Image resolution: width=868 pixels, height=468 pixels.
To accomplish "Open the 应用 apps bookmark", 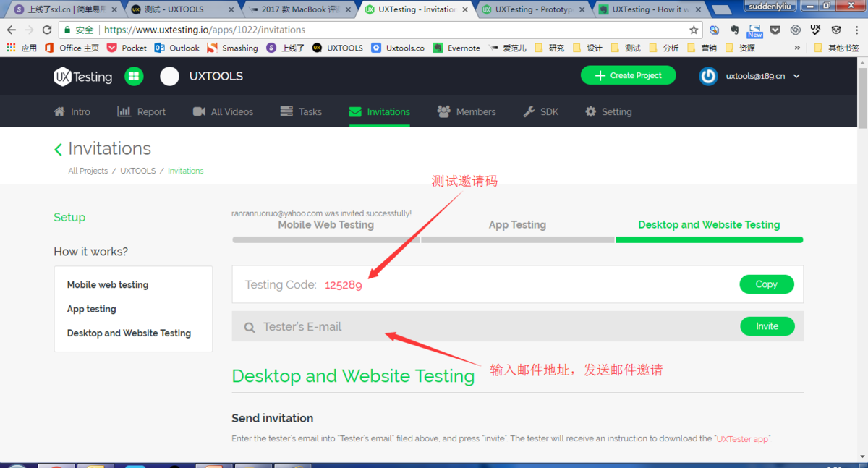I will pos(21,48).
